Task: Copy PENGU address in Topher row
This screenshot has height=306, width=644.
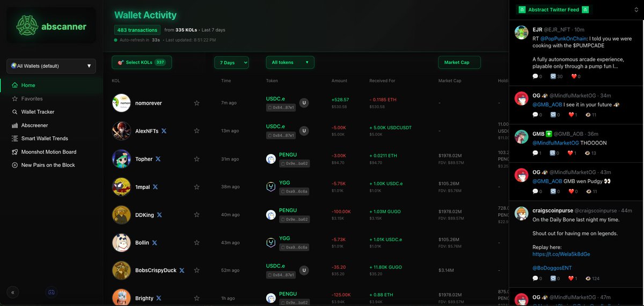Action: (294, 164)
